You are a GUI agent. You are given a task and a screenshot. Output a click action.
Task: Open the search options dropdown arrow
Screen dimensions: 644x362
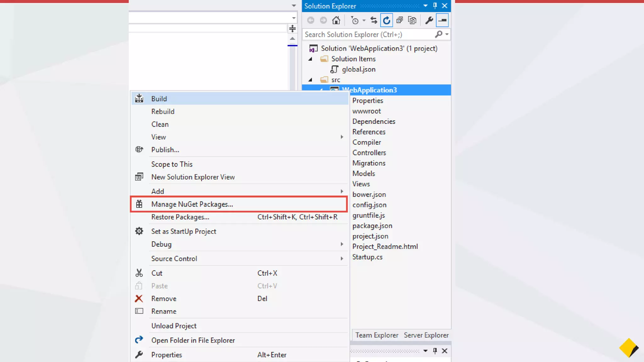coord(447,34)
